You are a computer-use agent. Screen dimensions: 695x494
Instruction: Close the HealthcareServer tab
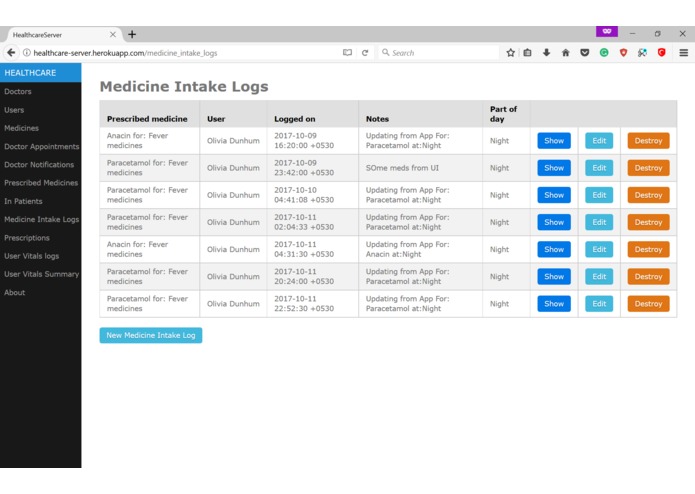point(113,34)
